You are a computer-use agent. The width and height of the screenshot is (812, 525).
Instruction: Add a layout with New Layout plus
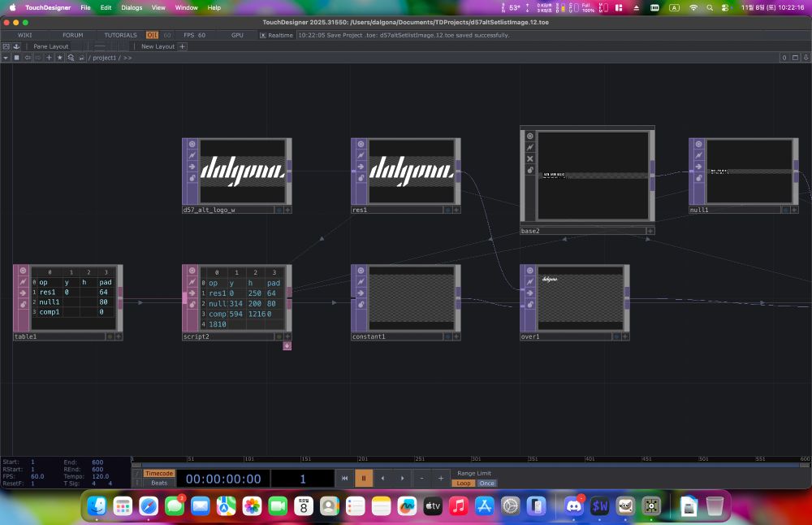pyautogui.click(x=182, y=46)
